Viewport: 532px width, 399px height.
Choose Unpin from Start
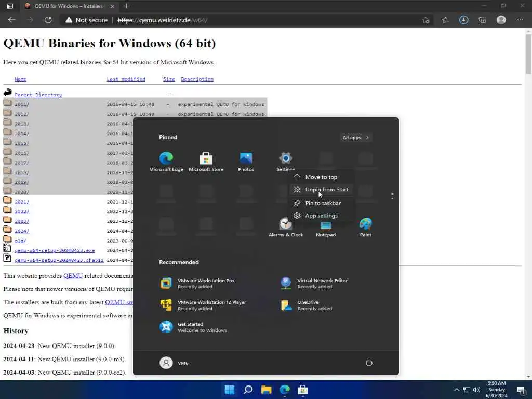point(321,189)
